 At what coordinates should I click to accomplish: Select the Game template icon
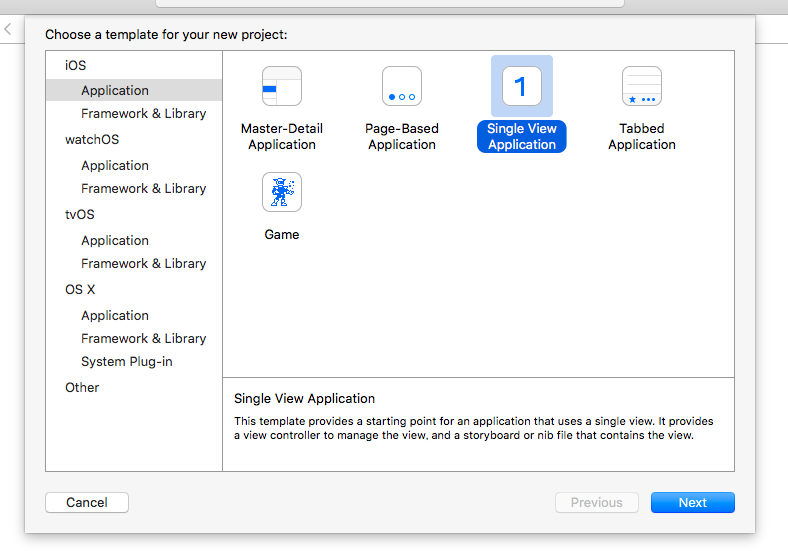(x=281, y=192)
